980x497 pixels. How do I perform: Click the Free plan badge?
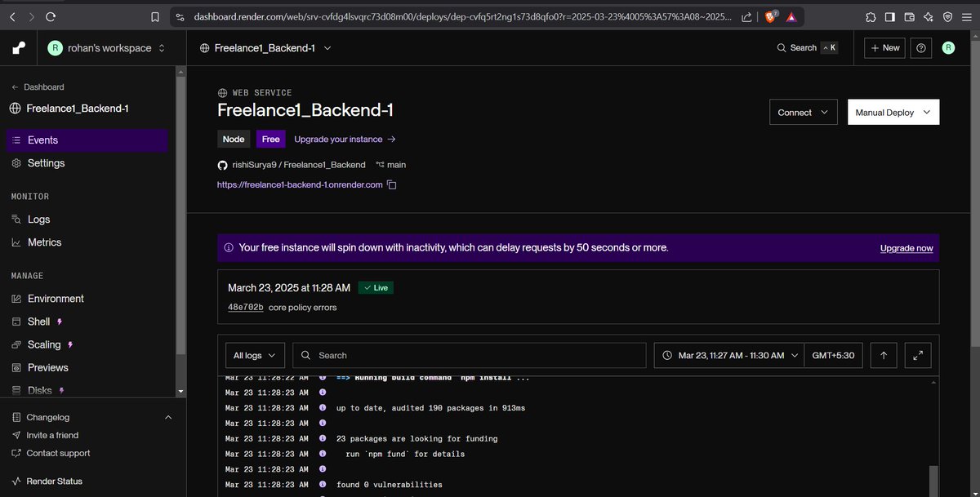271,140
